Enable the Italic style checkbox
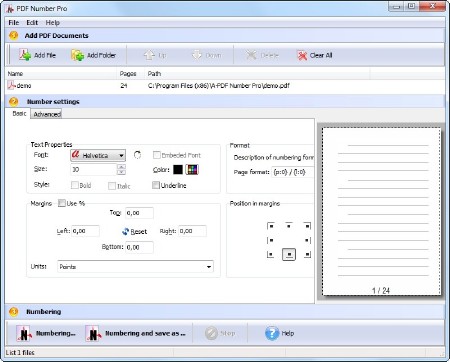450x362 pixels. point(112,186)
